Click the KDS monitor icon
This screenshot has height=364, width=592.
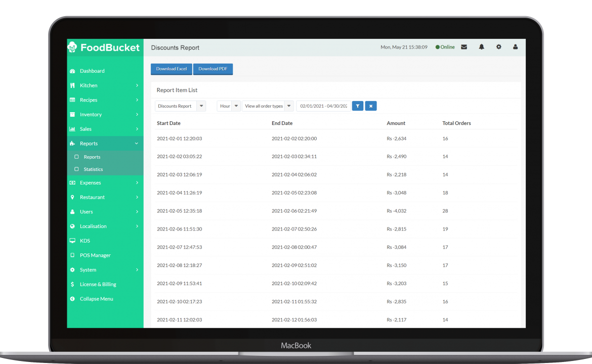coord(72,241)
